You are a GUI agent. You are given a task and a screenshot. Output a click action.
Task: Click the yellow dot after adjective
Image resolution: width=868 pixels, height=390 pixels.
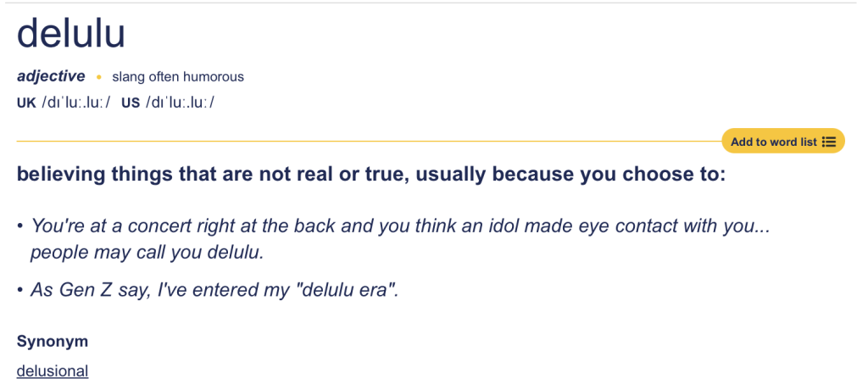(98, 77)
